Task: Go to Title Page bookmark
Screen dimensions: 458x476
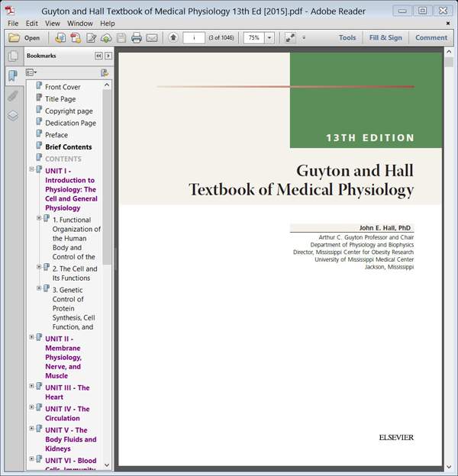Action: pos(60,99)
